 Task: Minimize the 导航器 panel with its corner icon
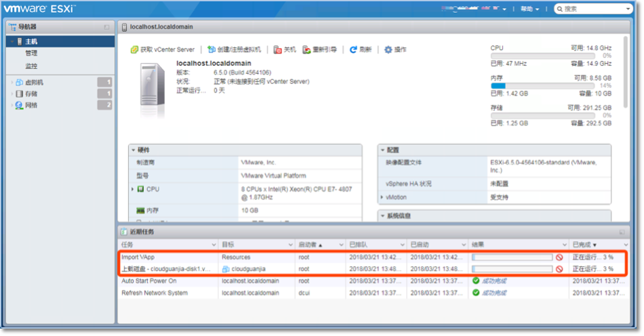point(107,27)
